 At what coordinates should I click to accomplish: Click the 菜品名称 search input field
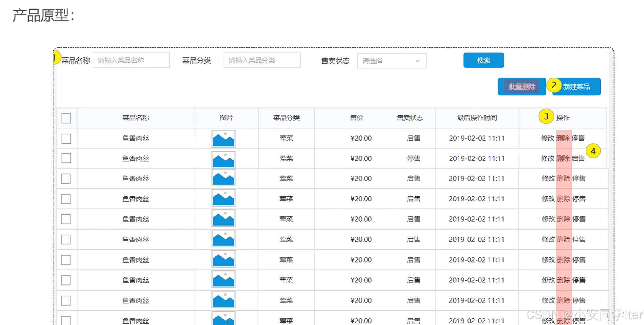tap(131, 60)
